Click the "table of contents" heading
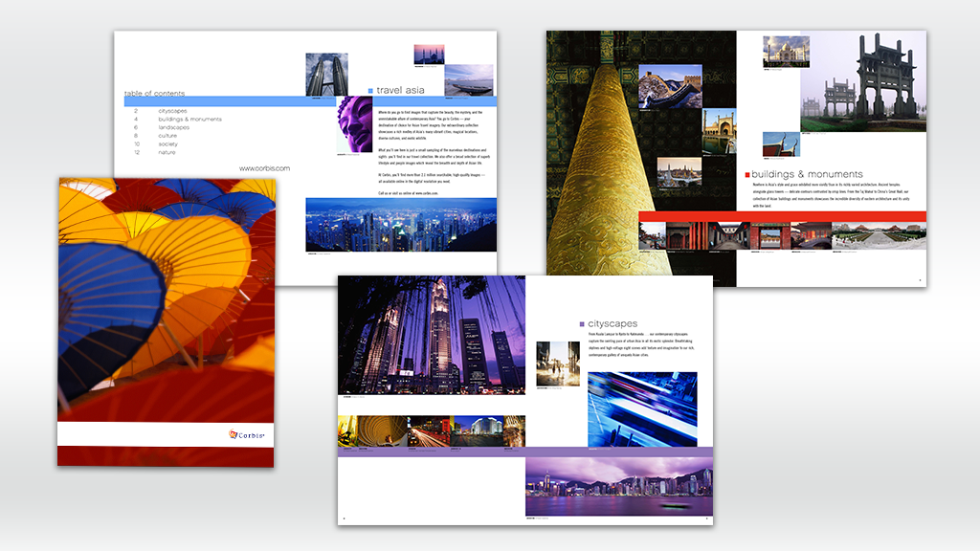 pos(154,93)
